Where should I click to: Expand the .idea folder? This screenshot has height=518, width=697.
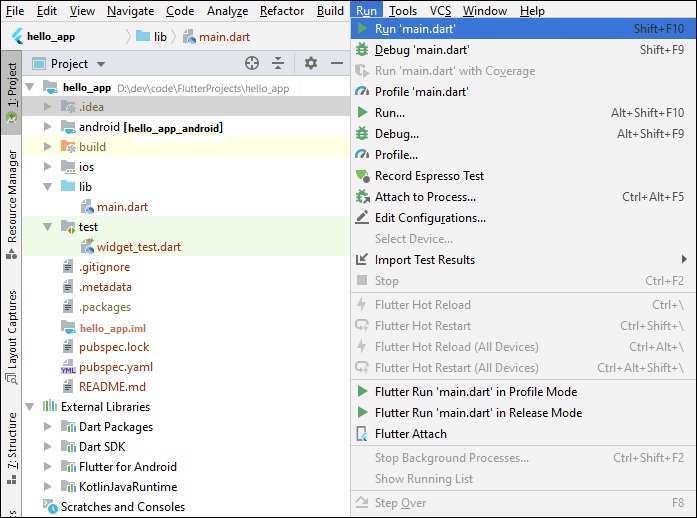click(x=48, y=106)
